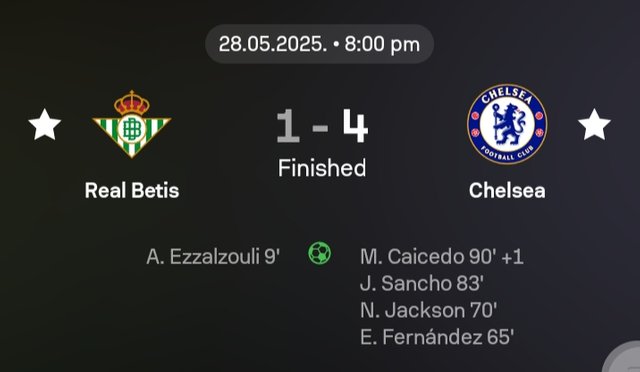
Task: Click the Finished match status label
Action: [x=322, y=168]
